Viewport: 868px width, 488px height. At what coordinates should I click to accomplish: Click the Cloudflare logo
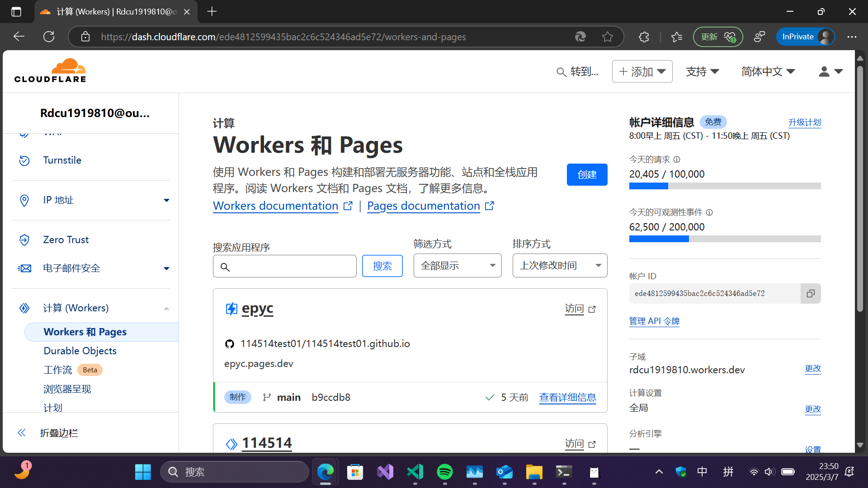(50, 71)
